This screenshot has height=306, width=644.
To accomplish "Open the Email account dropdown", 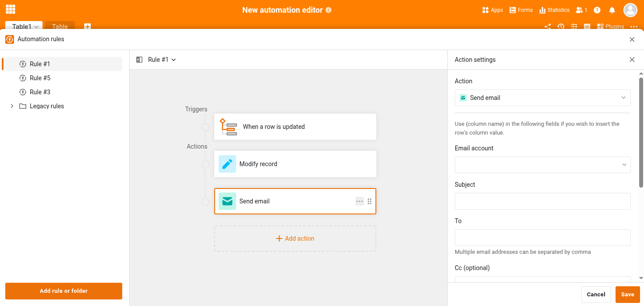I will click(542, 165).
